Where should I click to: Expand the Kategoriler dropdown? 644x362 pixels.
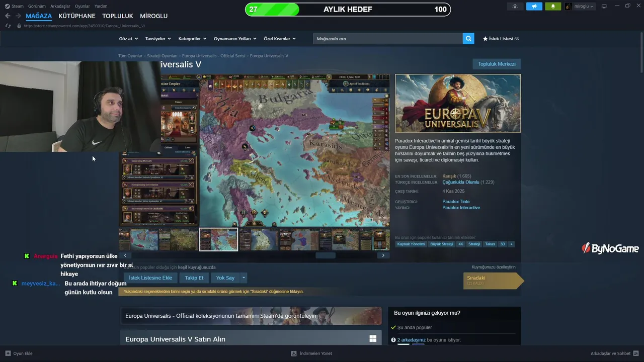point(192,39)
